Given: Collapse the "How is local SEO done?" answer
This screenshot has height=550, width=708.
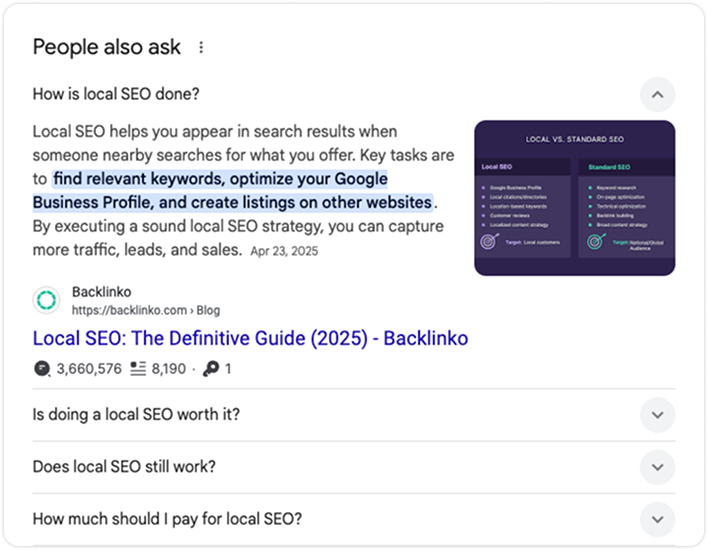Looking at the screenshot, I should [657, 94].
